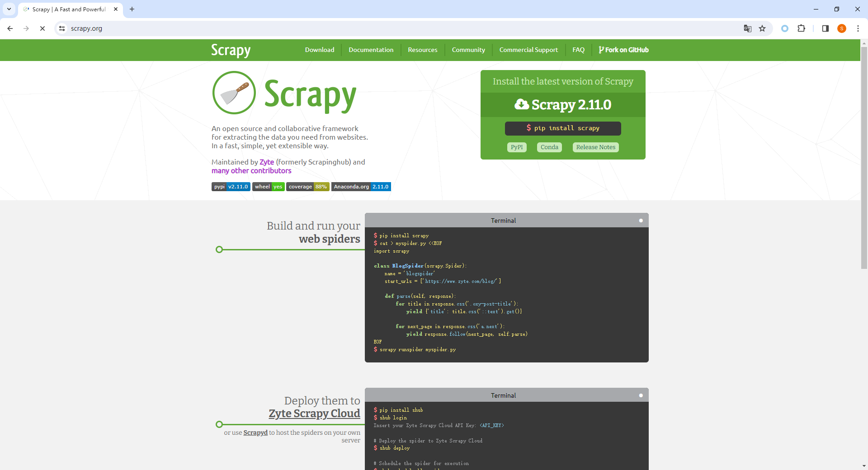Open the Resources menu item

point(423,50)
